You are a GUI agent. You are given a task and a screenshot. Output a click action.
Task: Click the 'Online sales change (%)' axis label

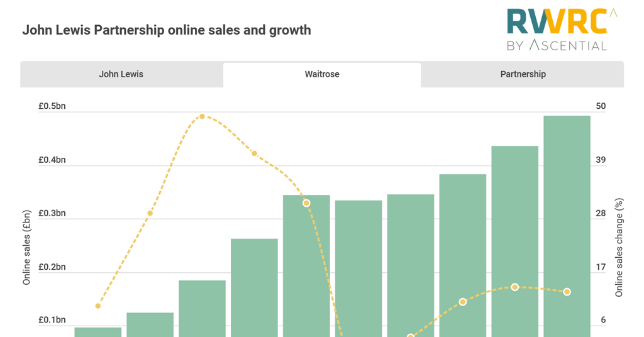tap(619, 248)
